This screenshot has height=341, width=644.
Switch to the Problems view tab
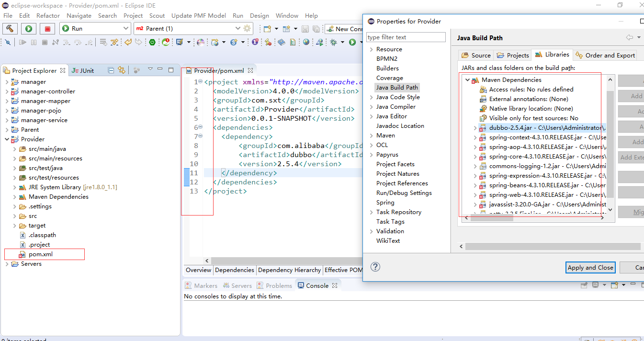coord(274,285)
